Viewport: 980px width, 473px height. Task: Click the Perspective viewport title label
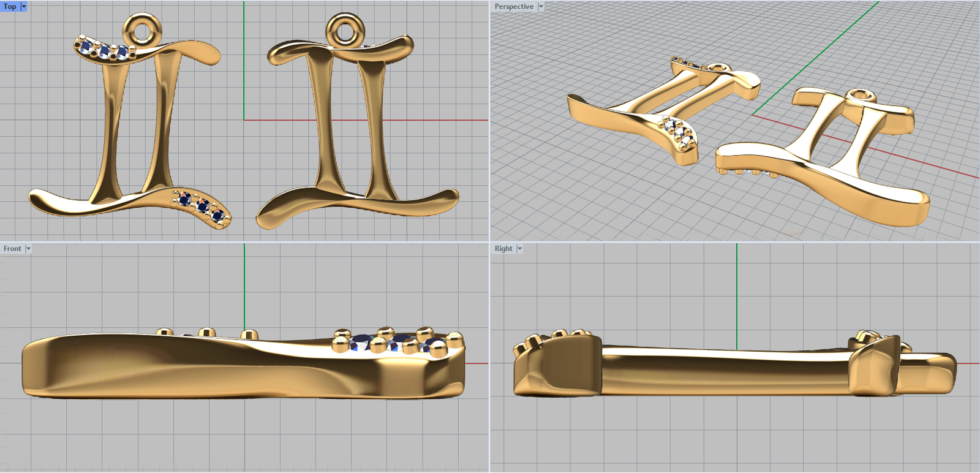point(513,6)
